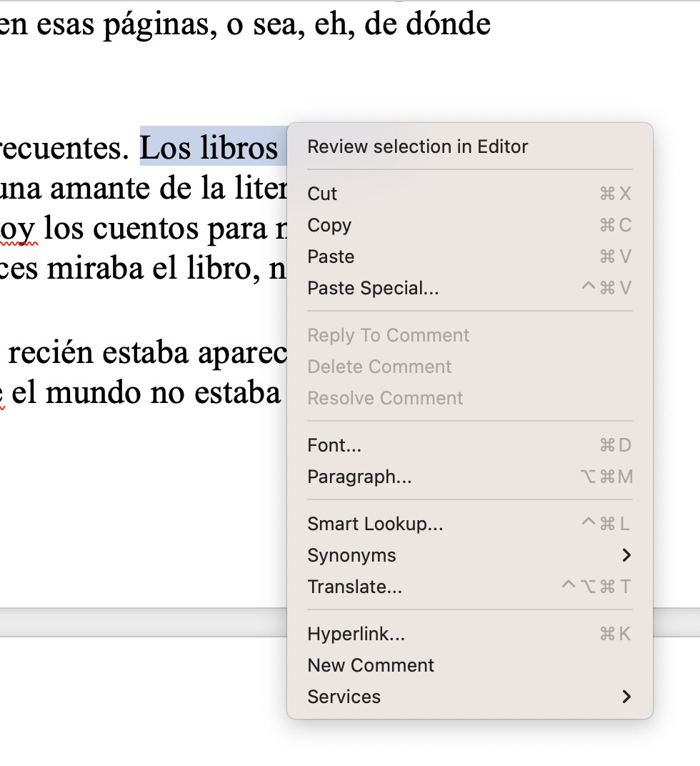Expand the Synonyms submenu
The image size is (700, 766).
(x=469, y=555)
